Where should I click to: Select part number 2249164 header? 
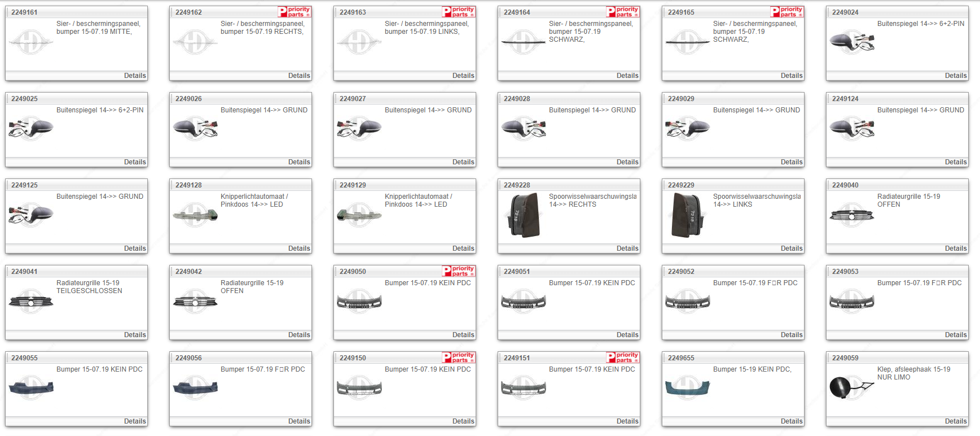tap(517, 12)
